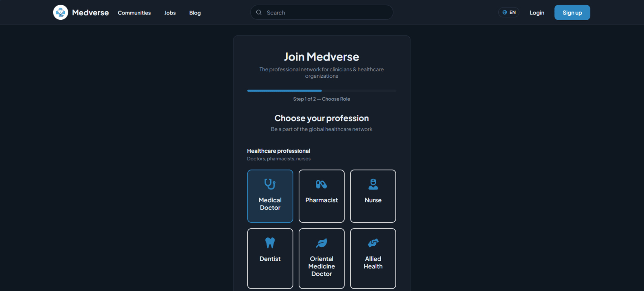644x291 pixels.
Task: Click the 'Pharmacist' card label
Action: 322,200
